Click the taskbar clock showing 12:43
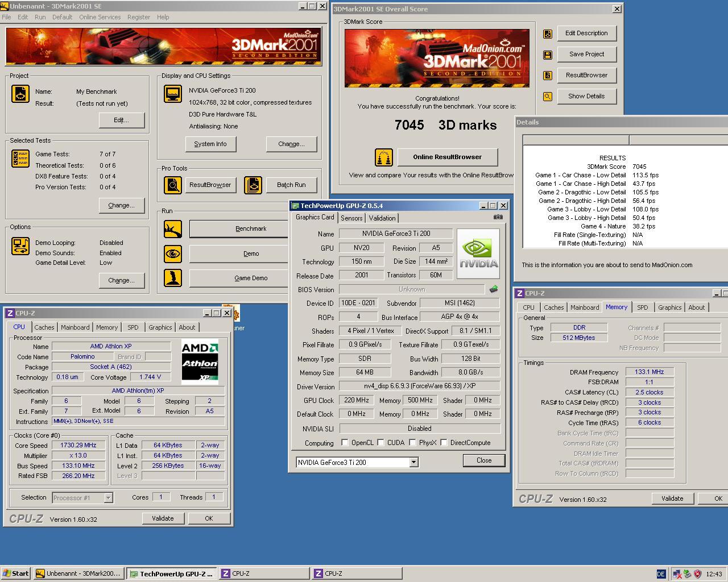Viewport: 728px width, 582px height. [x=713, y=574]
